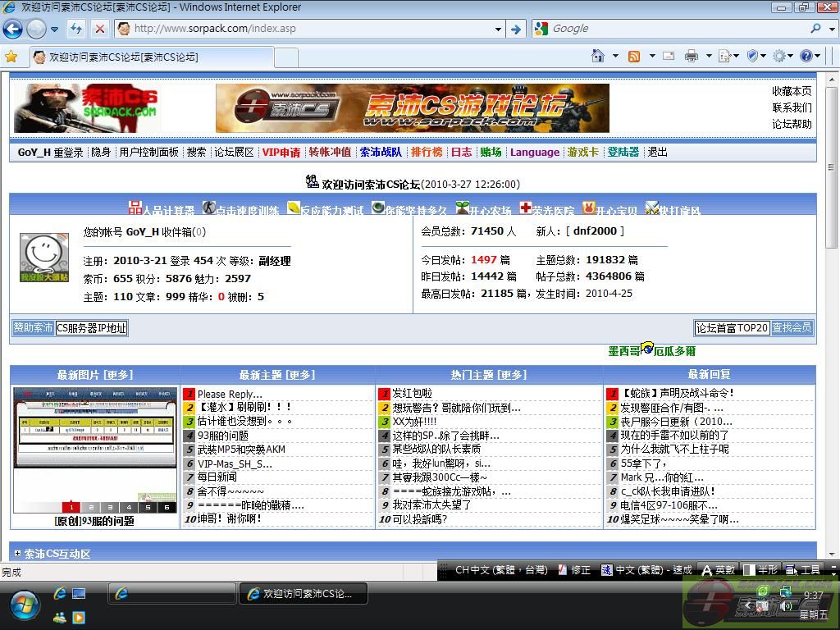Toggle the 半形 character width button
The image size is (840, 630).
coord(760,569)
